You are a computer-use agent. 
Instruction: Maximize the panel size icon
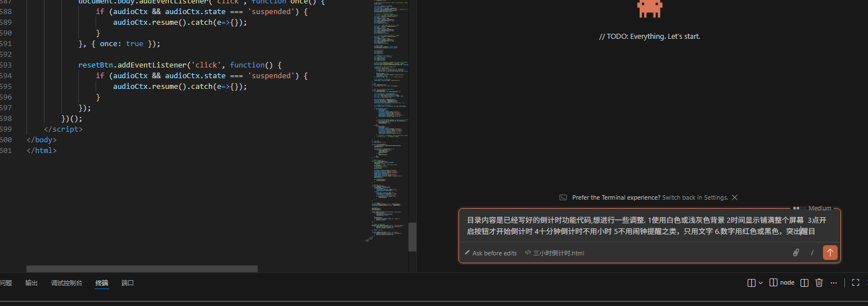[x=856, y=283]
